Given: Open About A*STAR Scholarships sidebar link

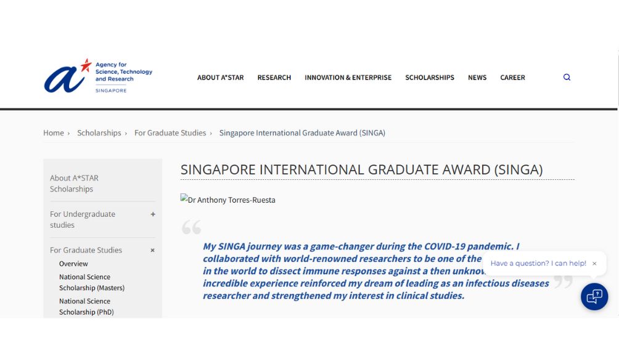Looking at the screenshot, I should point(74,184).
